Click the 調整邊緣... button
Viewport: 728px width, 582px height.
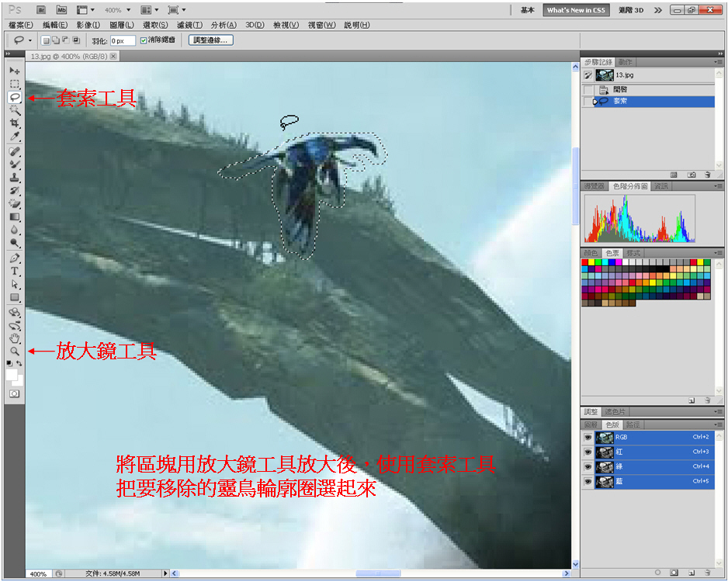click(211, 40)
